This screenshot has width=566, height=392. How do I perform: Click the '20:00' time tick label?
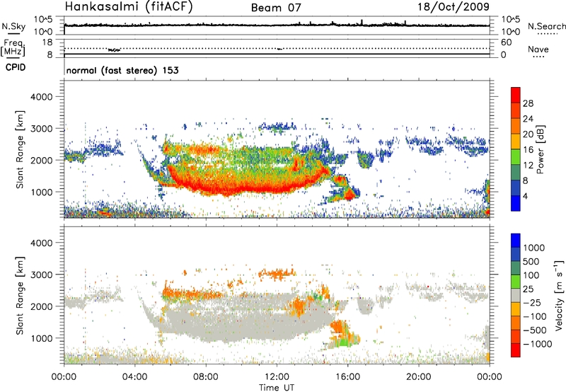419,377
